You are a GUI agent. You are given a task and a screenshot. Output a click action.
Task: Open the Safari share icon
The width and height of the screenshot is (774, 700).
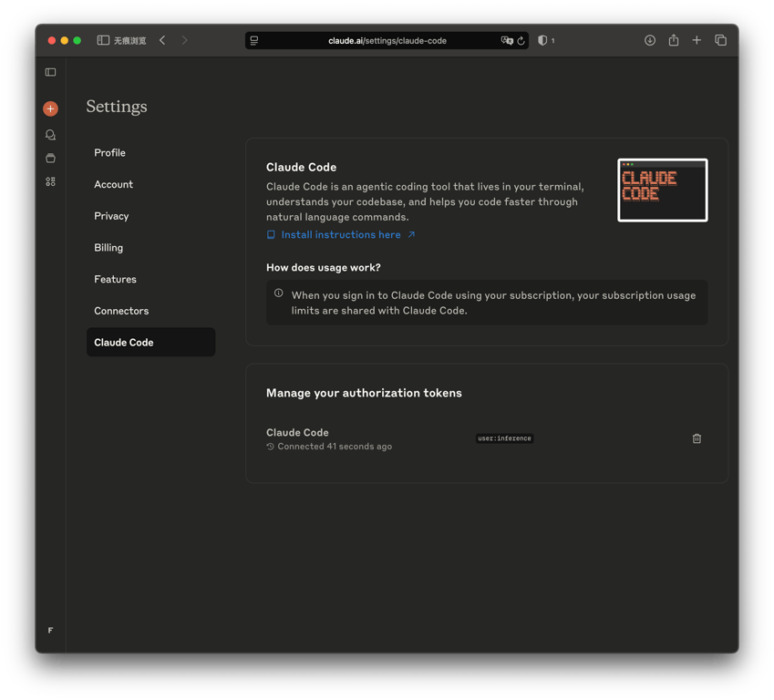[x=674, y=40]
